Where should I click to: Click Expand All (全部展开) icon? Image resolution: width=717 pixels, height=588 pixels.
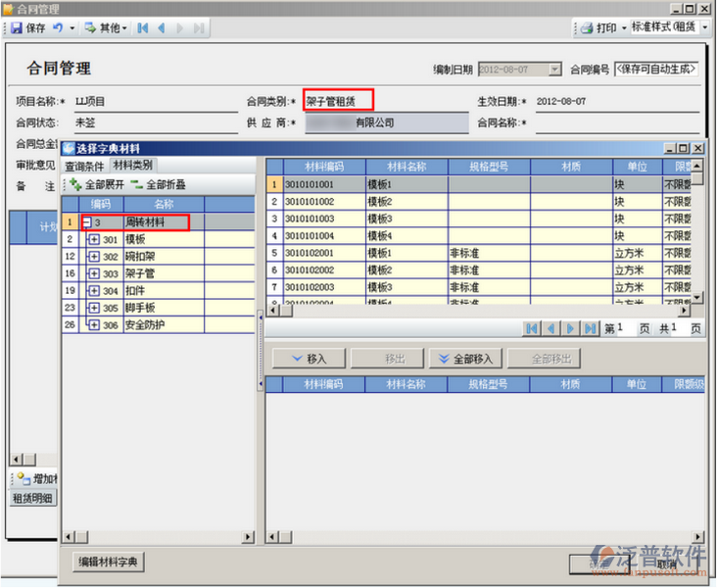click(75, 184)
